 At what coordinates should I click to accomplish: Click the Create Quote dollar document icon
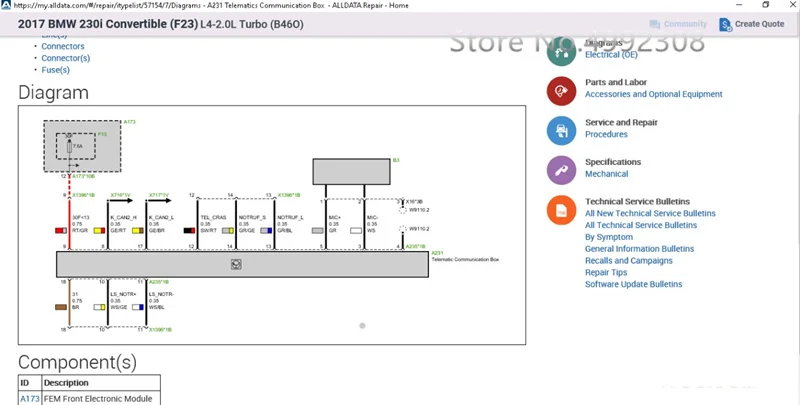725,24
